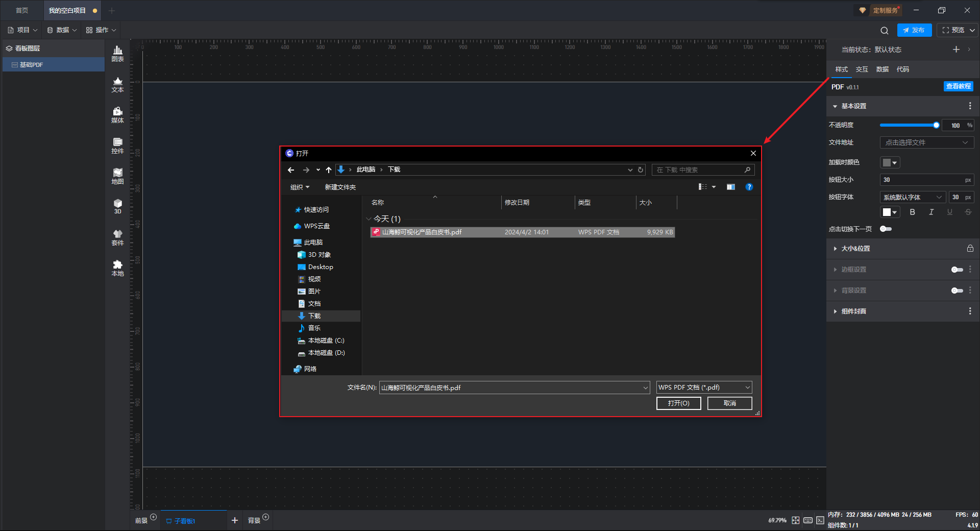The image size is (980, 531).
Task: Click the 地图 map component icon
Action: [x=117, y=176]
